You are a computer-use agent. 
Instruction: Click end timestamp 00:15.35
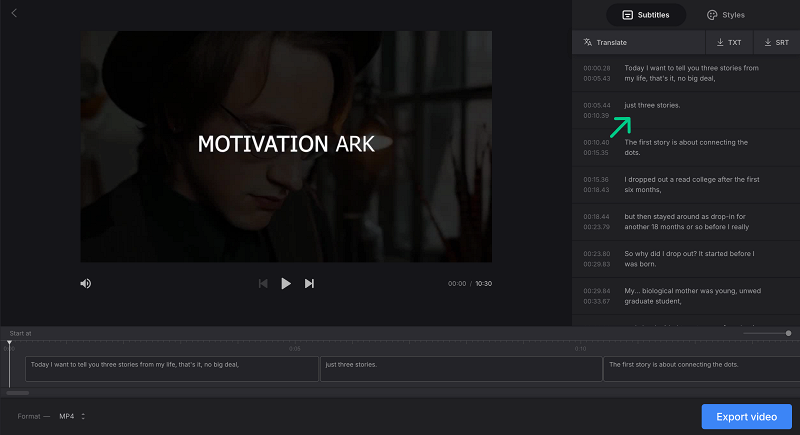[595, 152]
